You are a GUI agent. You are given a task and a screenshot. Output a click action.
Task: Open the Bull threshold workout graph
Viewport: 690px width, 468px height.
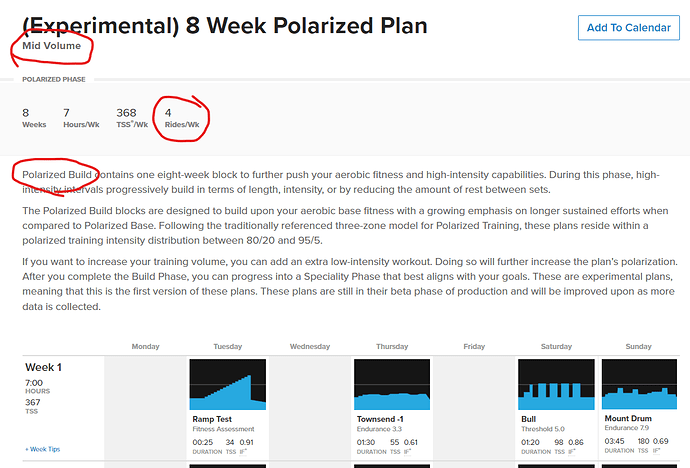pos(556,384)
